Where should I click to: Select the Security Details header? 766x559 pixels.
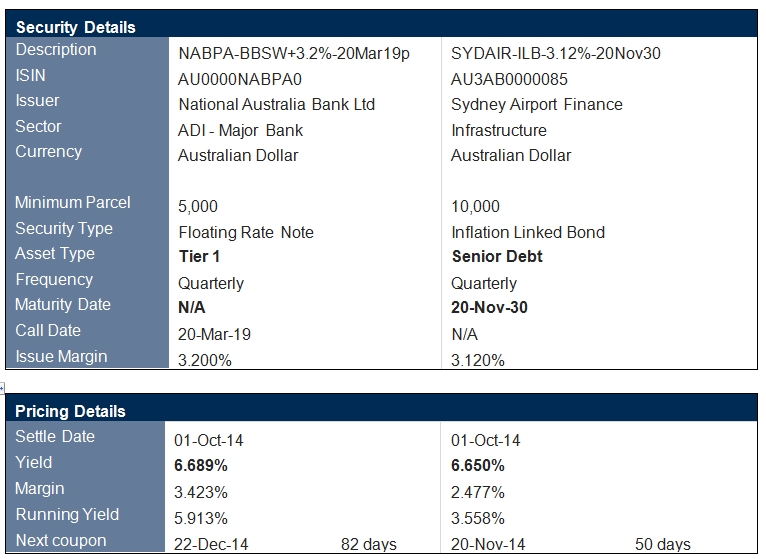pos(76,27)
